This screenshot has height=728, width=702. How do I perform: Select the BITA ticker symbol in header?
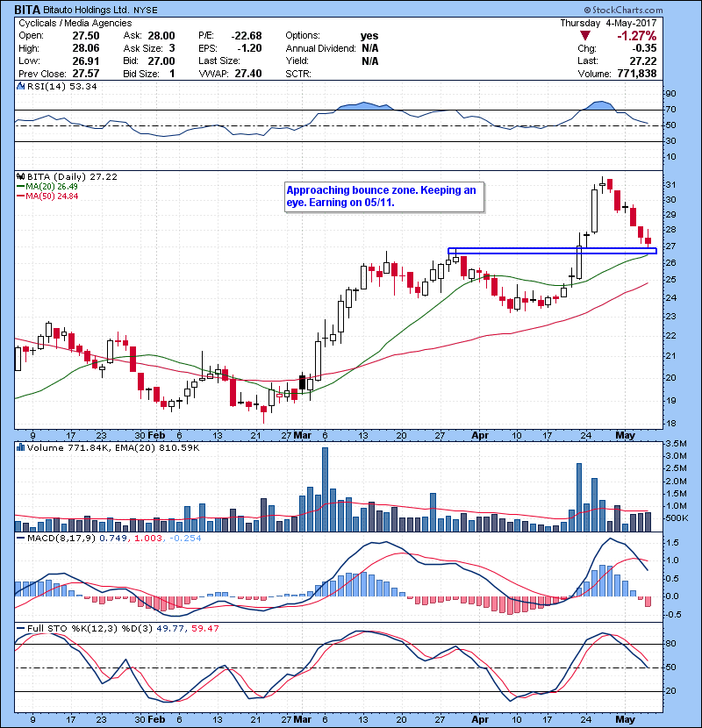[x=27, y=10]
